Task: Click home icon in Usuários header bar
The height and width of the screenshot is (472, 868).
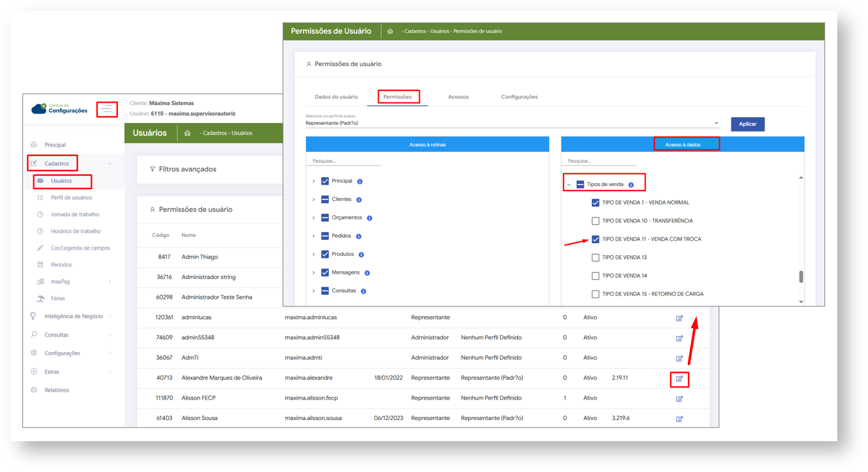Action: pyautogui.click(x=187, y=133)
